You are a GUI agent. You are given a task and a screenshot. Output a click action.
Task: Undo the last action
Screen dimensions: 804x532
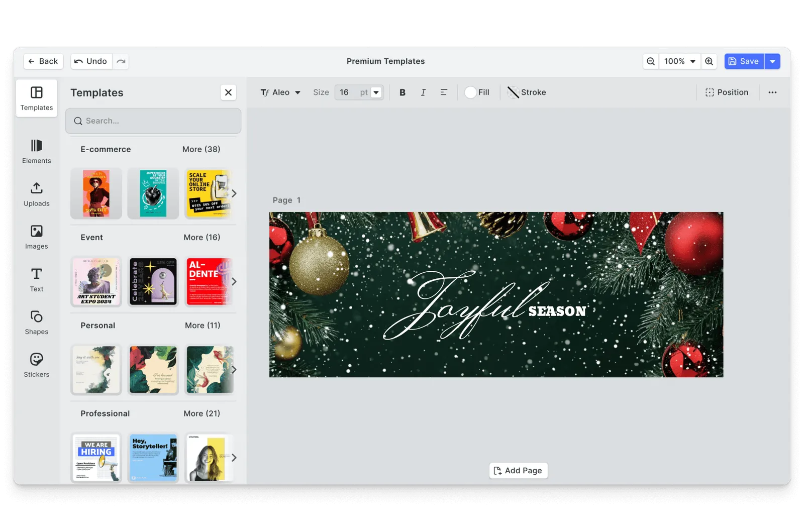pyautogui.click(x=91, y=61)
